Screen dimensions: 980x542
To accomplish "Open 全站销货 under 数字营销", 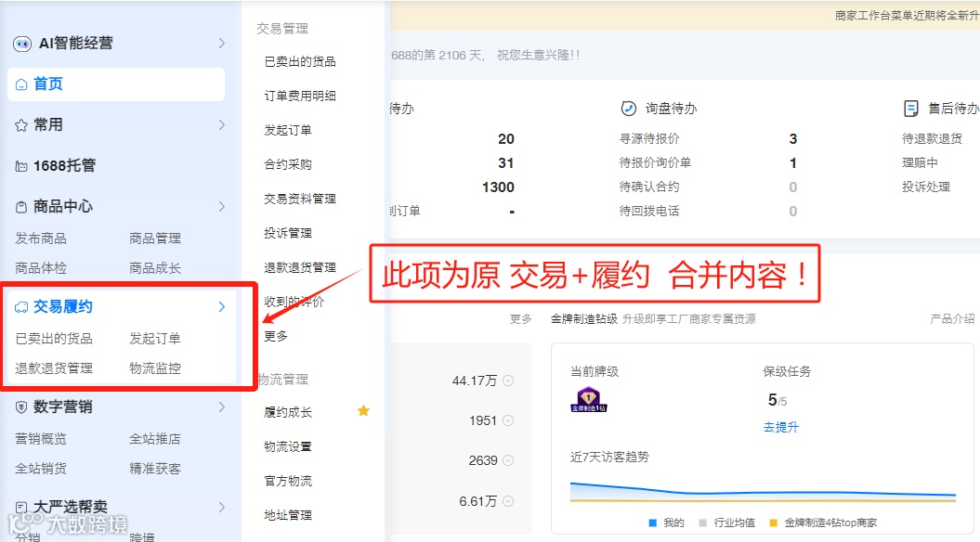I will point(41,469).
